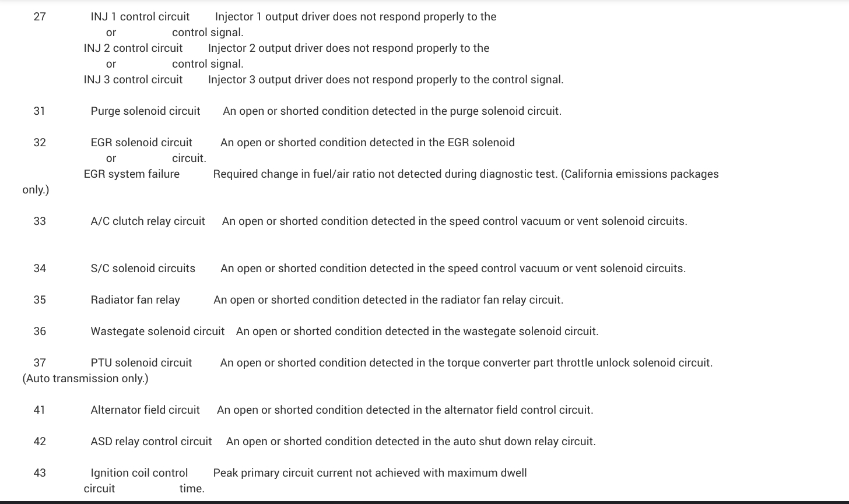Click the "EGR system failure" label
This screenshot has width=849, height=504.
tap(132, 174)
